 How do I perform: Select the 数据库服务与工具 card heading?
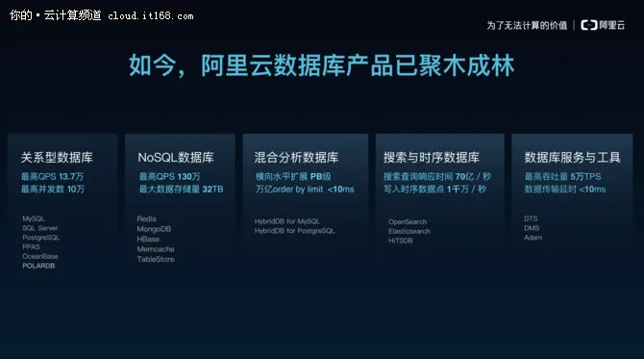(572, 157)
